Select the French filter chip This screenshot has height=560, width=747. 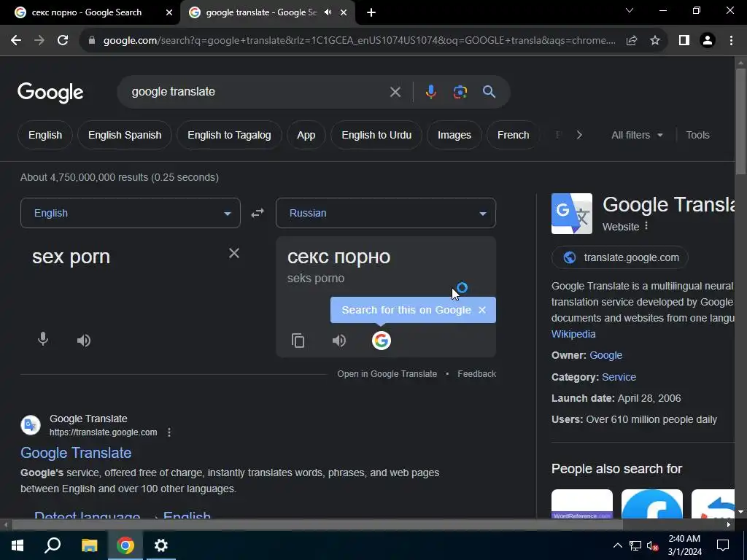click(513, 135)
